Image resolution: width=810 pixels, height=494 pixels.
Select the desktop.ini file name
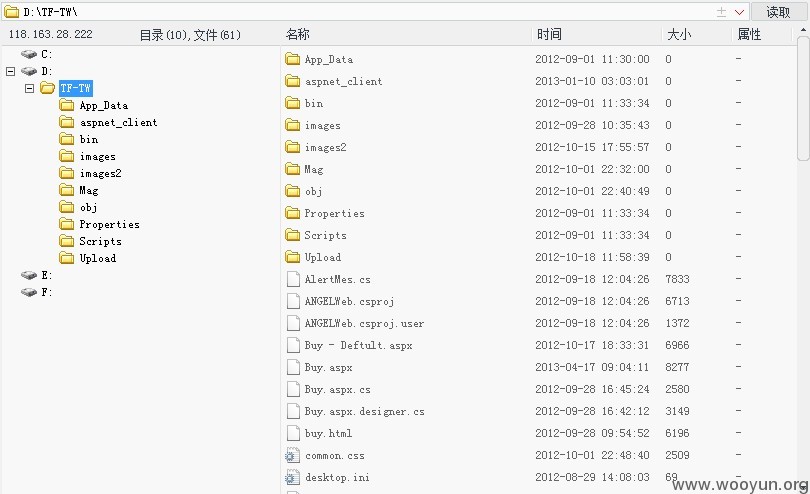coord(337,477)
